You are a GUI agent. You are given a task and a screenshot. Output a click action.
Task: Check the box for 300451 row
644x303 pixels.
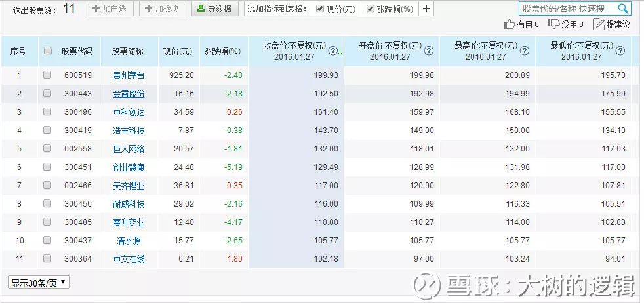point(47,167)
